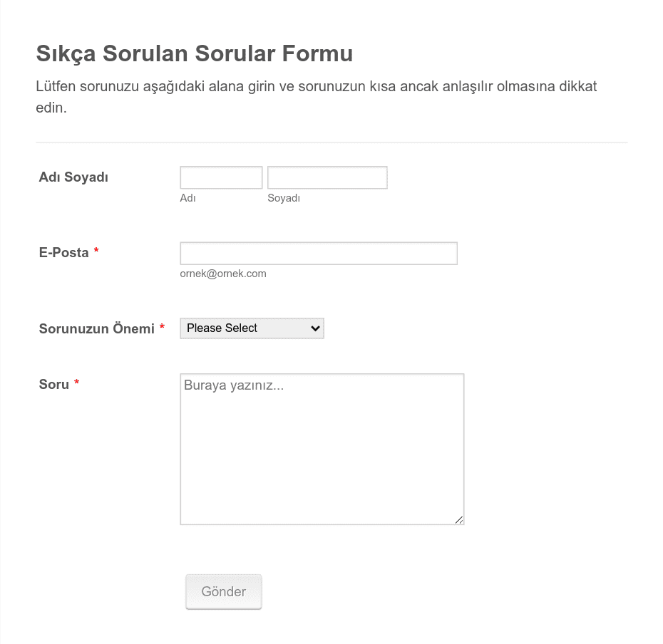Click the Sorunuzun Önemi label text
663x644 pixels.
(97, 328)
